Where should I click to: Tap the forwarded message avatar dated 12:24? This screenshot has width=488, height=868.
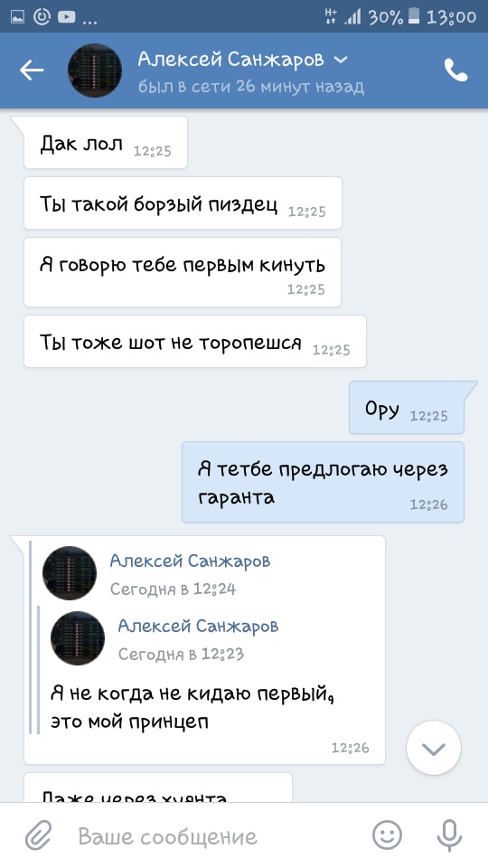click(70, 573)
